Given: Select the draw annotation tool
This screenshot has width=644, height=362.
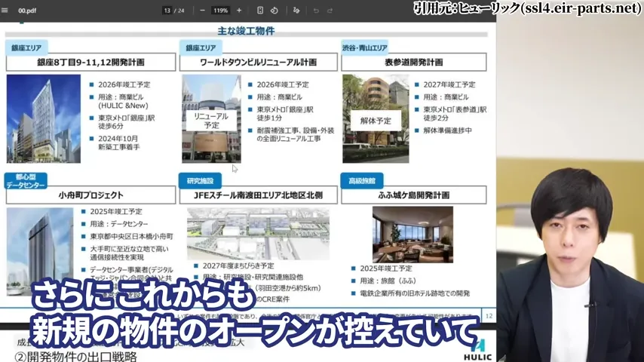Looking at the screenshot, I should click(x=296, y=11).
